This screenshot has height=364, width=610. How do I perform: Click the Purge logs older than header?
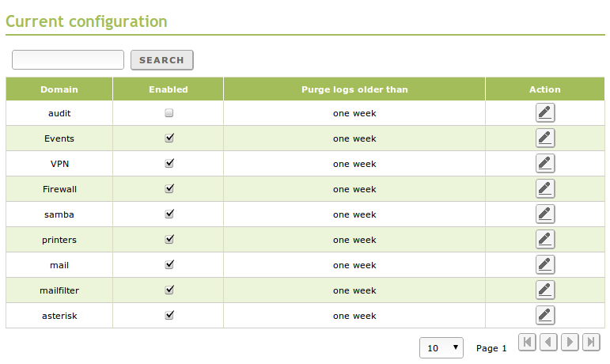354,89
